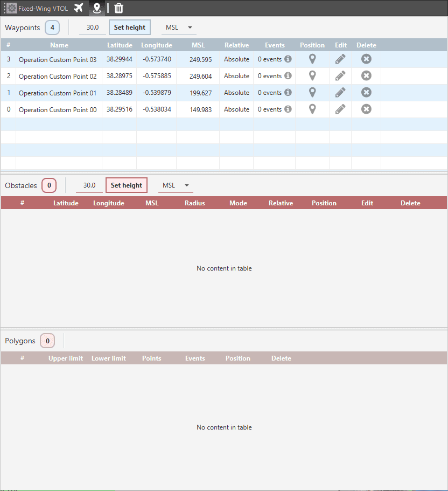The image size is (448, 491).
Task: Click latitude value 38.28489
Action: (x=120, y=93)
